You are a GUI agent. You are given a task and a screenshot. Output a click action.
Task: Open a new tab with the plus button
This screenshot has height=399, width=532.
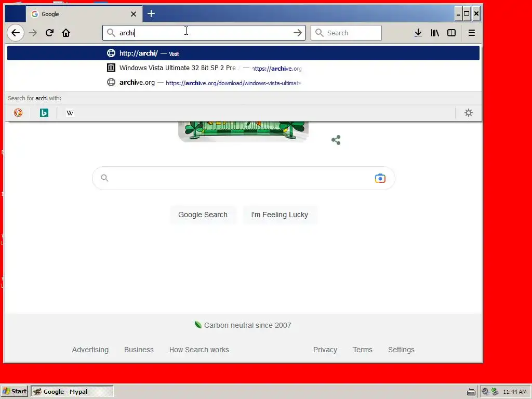pyautogui.click(x=151, y=14)
